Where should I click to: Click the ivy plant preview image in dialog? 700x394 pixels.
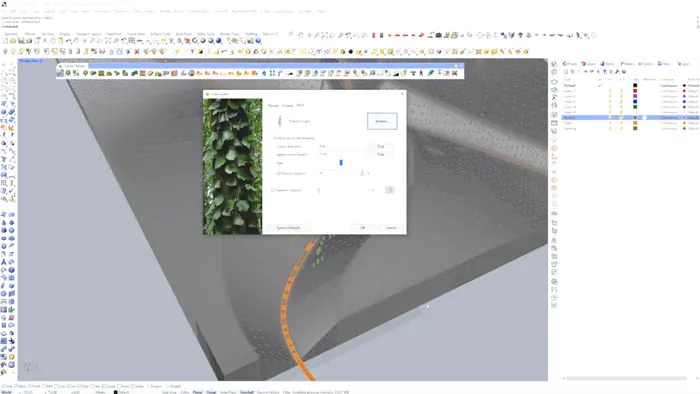tap(233, 166)
